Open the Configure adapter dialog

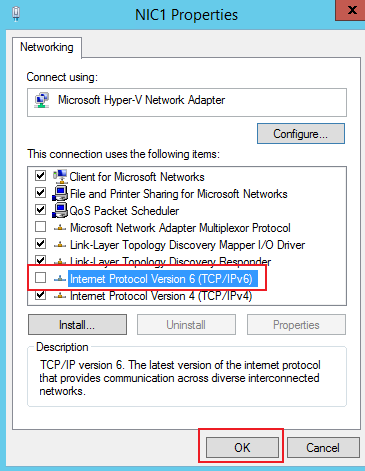[301, 134]
